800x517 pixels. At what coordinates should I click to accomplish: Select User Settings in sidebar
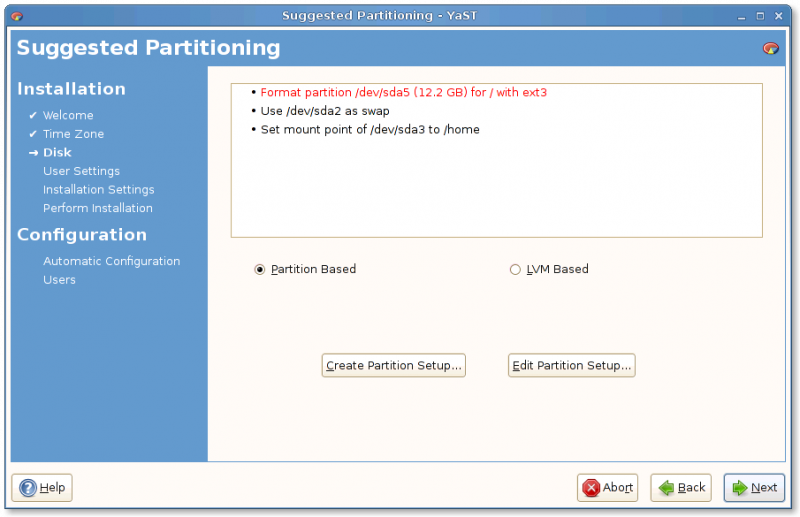pos(82,171)
